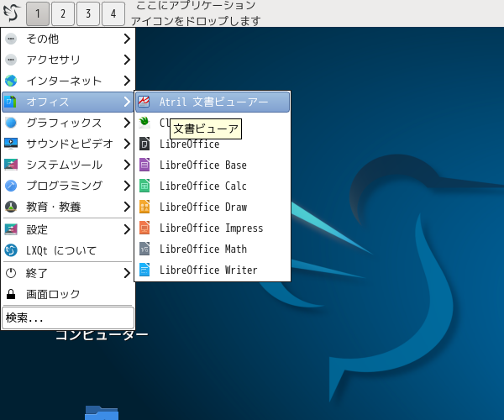Click the LXQt bird main menu icon
The height and width of the screenshot is (420, 504).
pos(12,13)
